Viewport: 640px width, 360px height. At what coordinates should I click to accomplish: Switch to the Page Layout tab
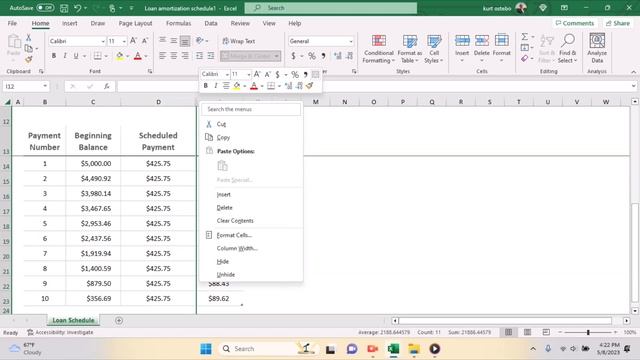(135, 23)
